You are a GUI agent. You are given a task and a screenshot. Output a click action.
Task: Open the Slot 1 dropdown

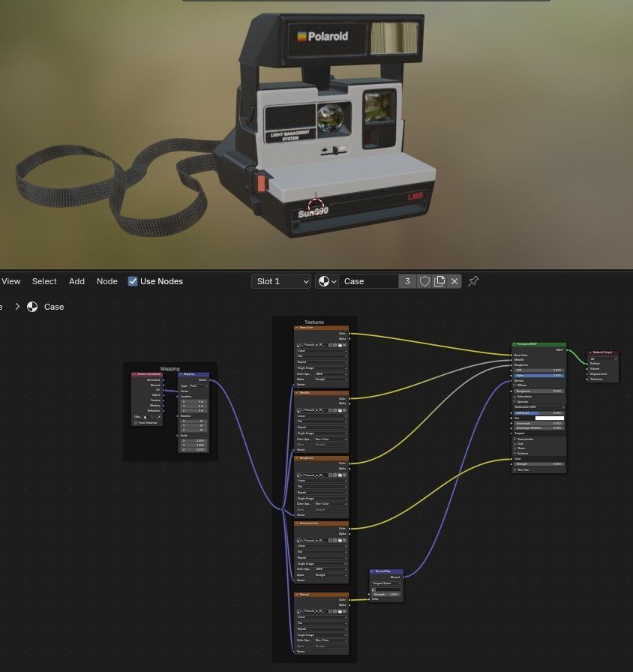281,281
